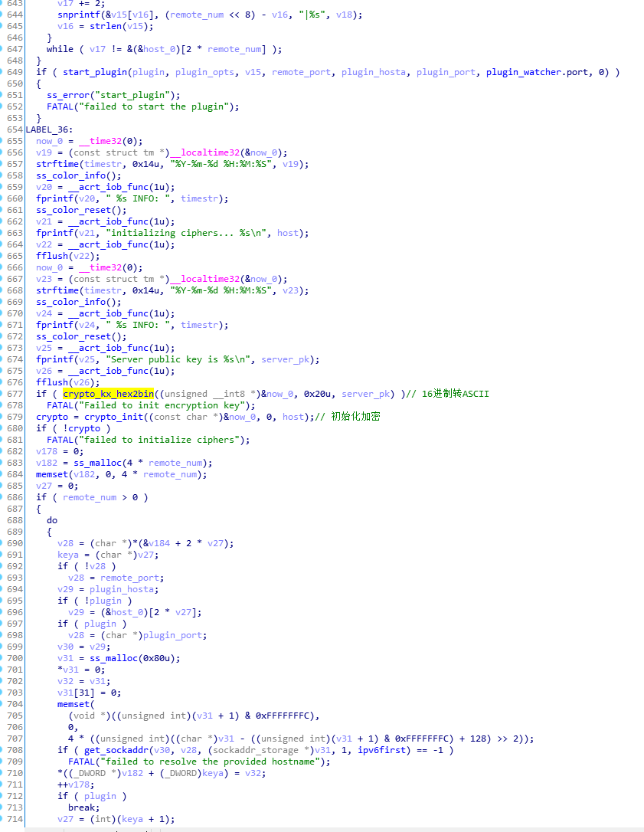Select the highlighted crypto_kx_hex2bin function name
Image resolution: width=644 pixels, height=832 pixels.
pyautogui.click(x=108, y=394)
